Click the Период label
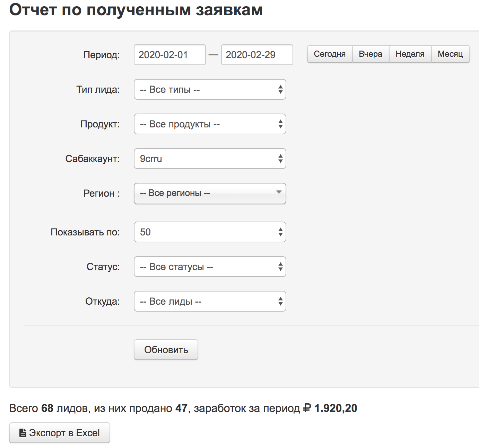 (102, 55)
